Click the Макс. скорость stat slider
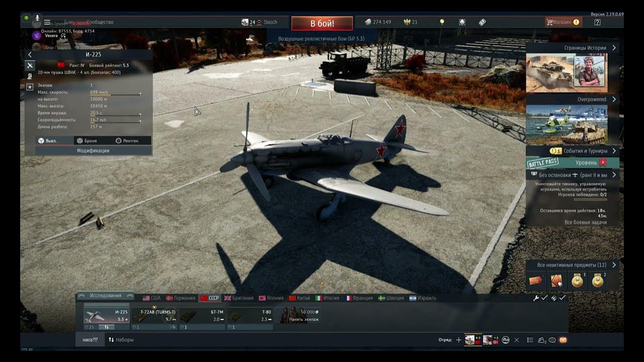Screen dimensions: 644x362 pyautogui.click(x=115, y=95)
